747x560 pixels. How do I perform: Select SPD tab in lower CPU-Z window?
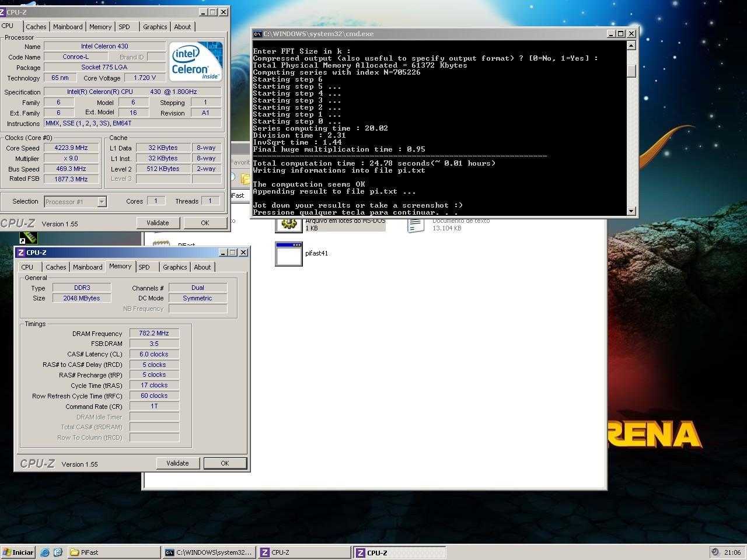(x=144, y=267)
